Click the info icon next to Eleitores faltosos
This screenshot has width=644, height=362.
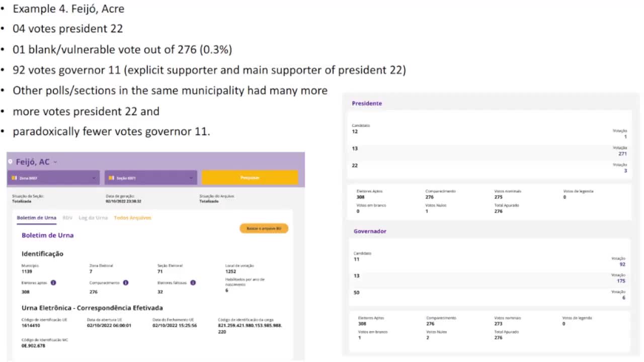click(193, 283)
